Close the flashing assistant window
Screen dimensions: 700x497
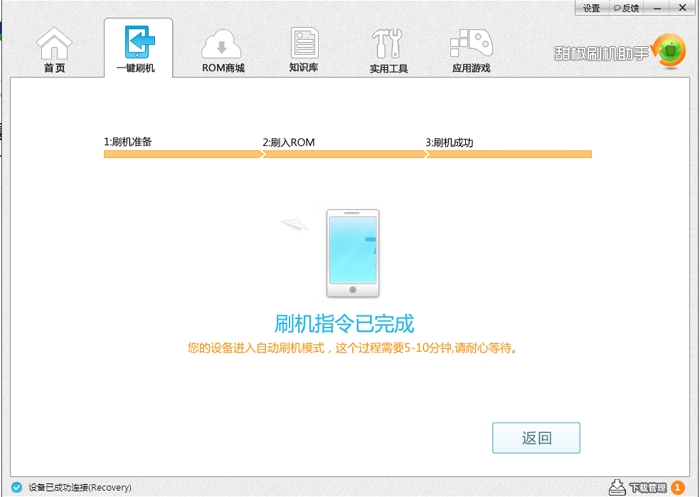tap(683, 8)
